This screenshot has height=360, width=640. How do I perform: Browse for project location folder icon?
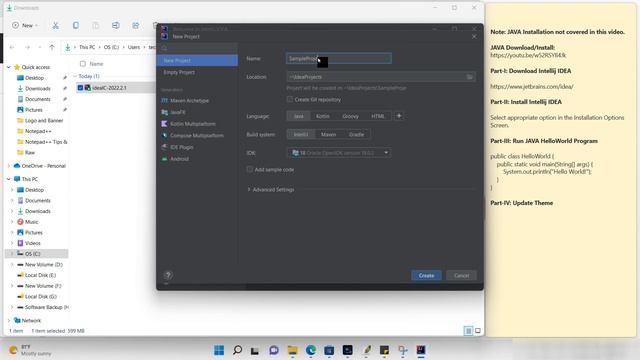pyautogui.click(x=469, y=77)
